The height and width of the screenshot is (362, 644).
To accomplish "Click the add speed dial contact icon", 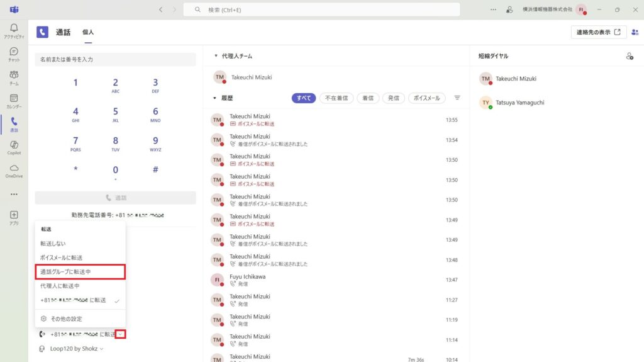I will click(630, 56).
